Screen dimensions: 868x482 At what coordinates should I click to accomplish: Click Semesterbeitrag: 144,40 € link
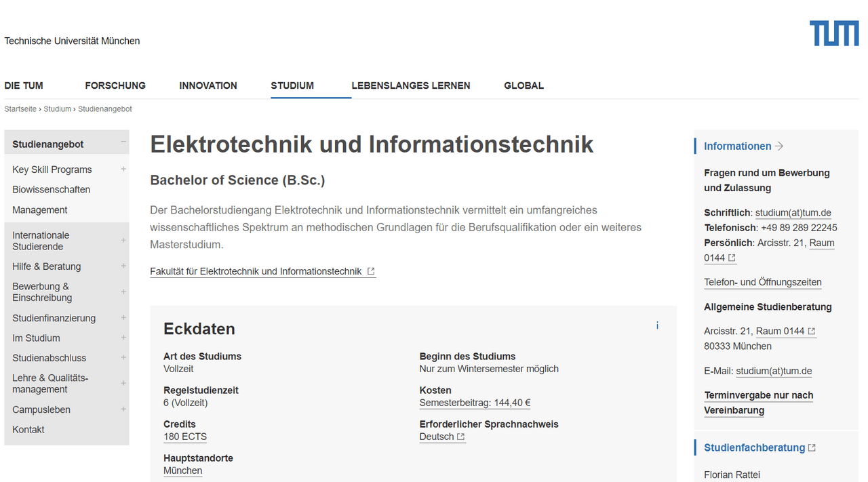[475, 403]
